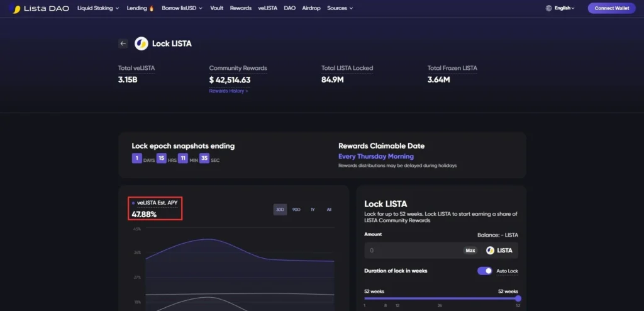Click the countdown DAYS box showing 1

pos(136,159)
